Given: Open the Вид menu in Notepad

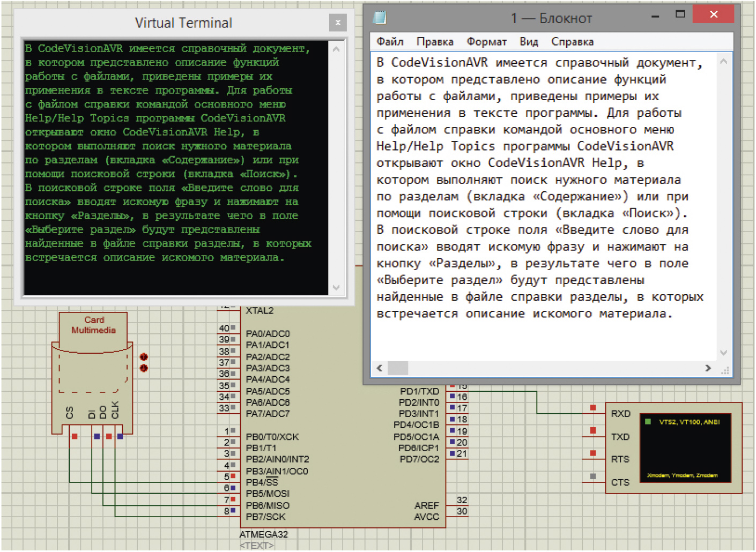Looking at the screenshot, I should pyautogui.click(x=529, y=42).
